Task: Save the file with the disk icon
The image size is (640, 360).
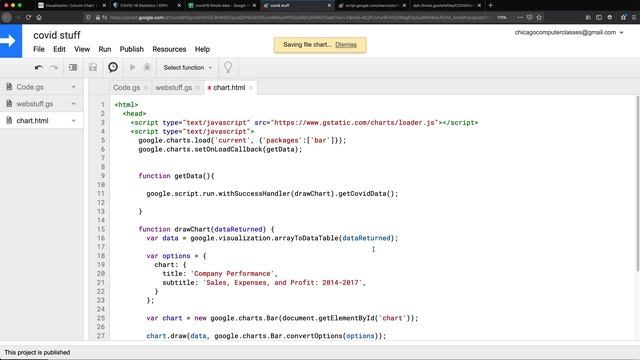Action: (x=93, y=67)
